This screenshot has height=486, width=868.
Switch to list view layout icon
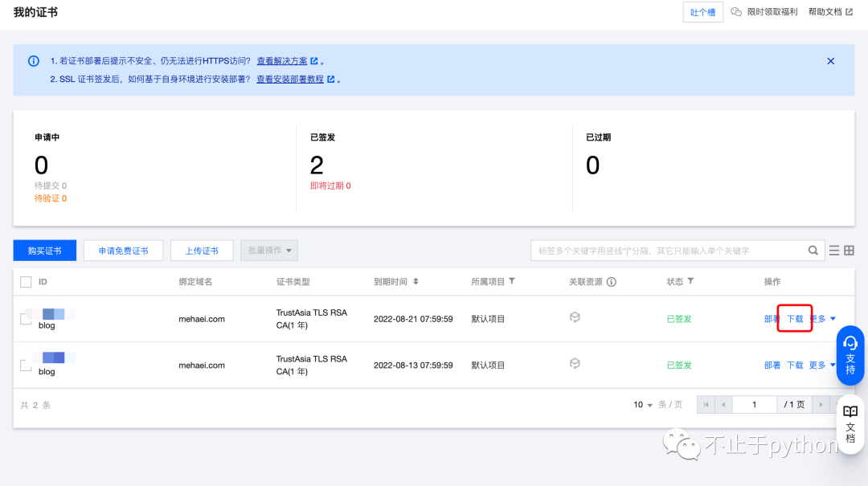click(x=834, y=251)
